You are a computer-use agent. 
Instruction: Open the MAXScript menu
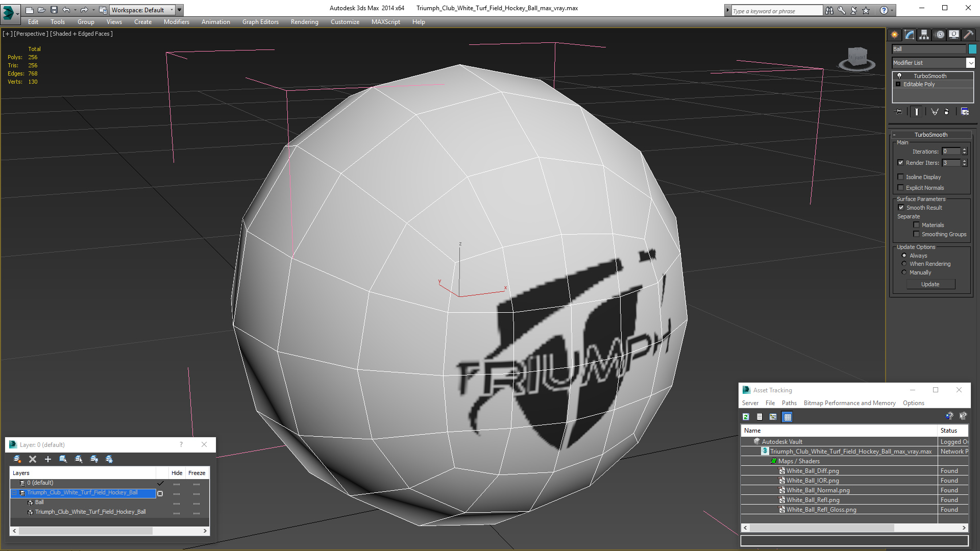386,22
